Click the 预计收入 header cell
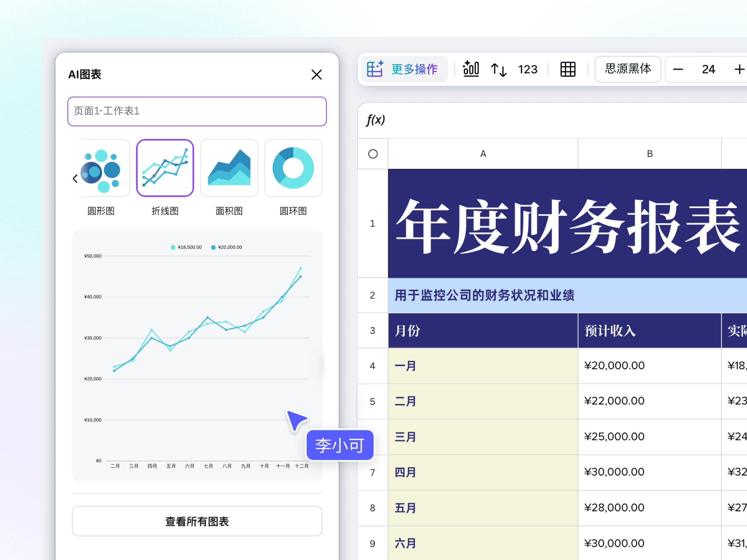The height and width of the screenshot is (560, 747). [x=650, y=330]
